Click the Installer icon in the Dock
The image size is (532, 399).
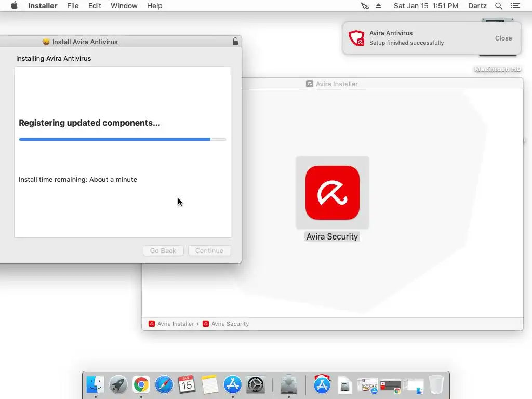(x=289, y=384)
